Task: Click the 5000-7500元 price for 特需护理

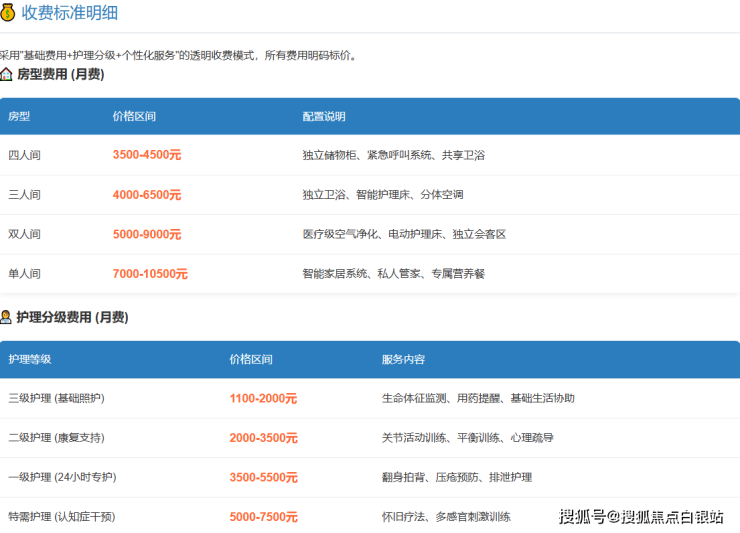Action: 263,517
